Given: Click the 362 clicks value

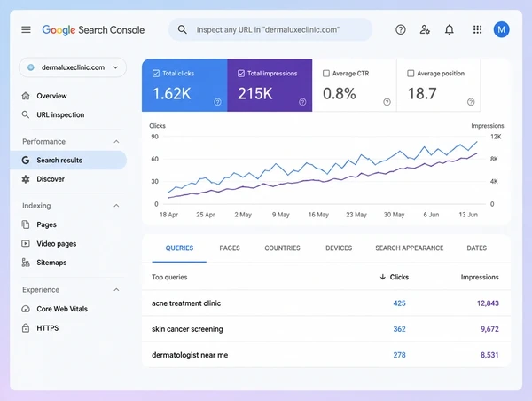Looking at the screenshot, I should pos(399,329).
